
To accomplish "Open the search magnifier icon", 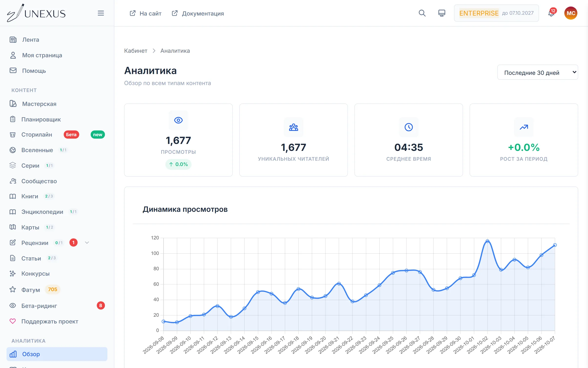I will (x=422, y=13).
